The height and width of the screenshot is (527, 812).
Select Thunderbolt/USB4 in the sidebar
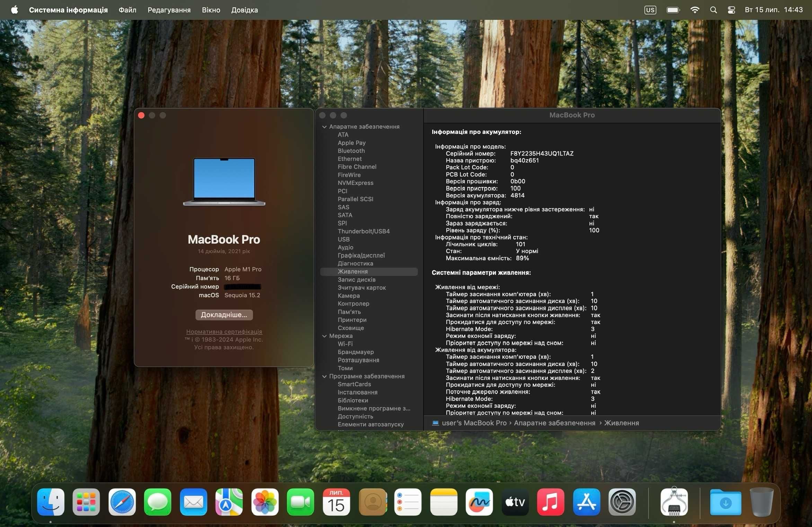pyautogui.click(x=364, y=231)
